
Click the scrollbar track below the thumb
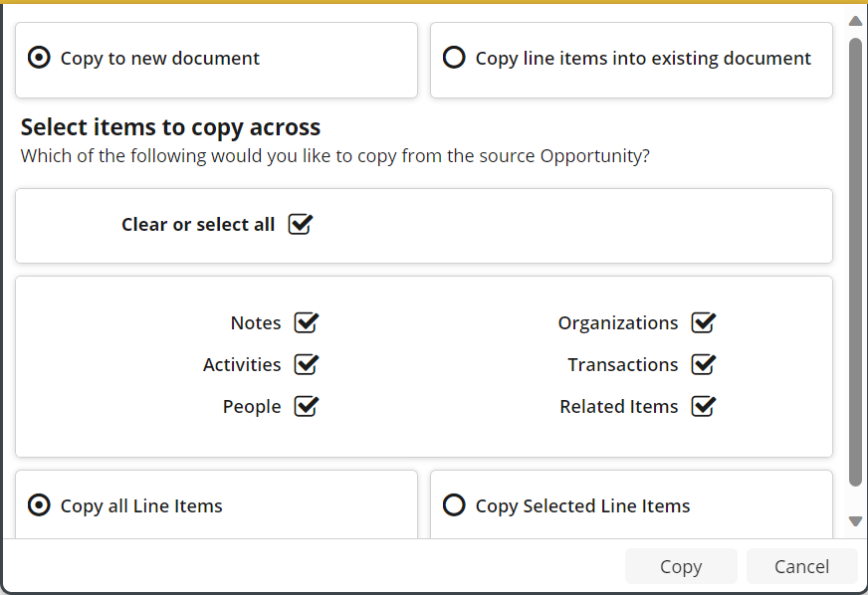[855, 500]
